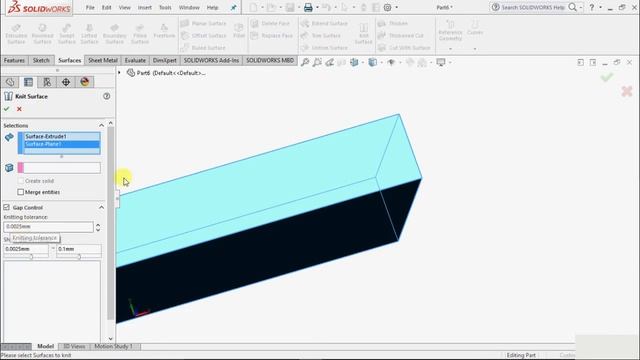Click the Trim Surface tool
640x360 pixels.
click(x=321, y=36)
